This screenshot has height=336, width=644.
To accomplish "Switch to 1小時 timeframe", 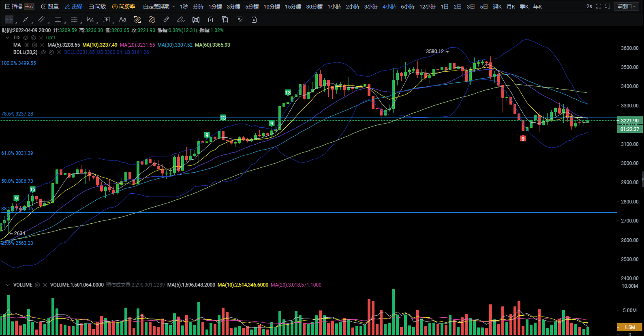I will click(334, 6).
